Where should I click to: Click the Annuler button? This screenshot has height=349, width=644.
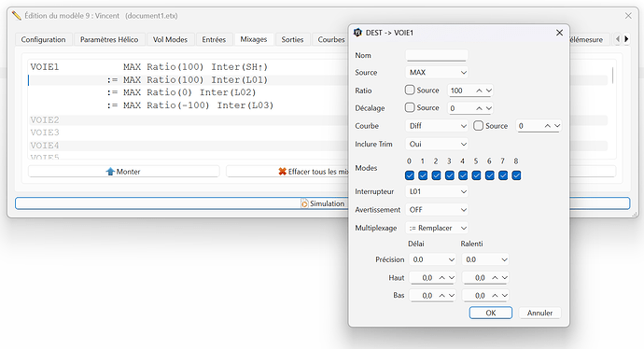point(539,313)
